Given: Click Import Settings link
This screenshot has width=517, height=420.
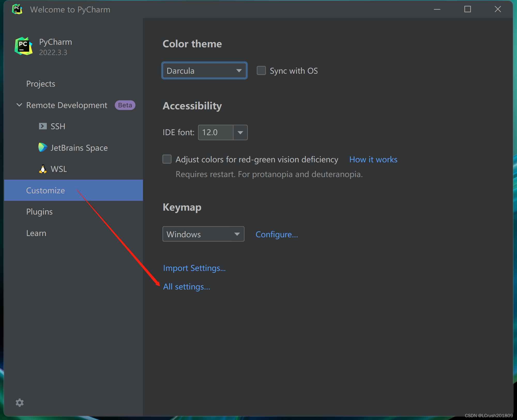Looking at the screenshot, I should (194, 268).
